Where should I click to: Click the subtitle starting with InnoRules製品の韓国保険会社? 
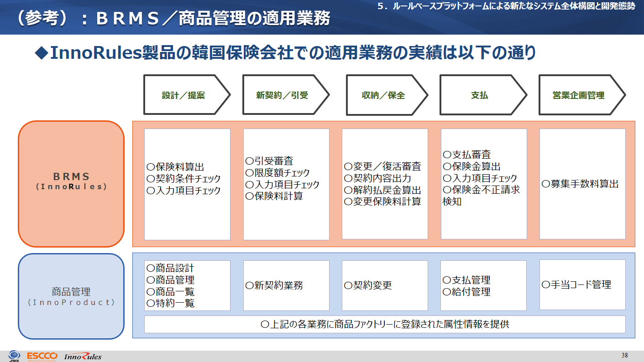286,53
